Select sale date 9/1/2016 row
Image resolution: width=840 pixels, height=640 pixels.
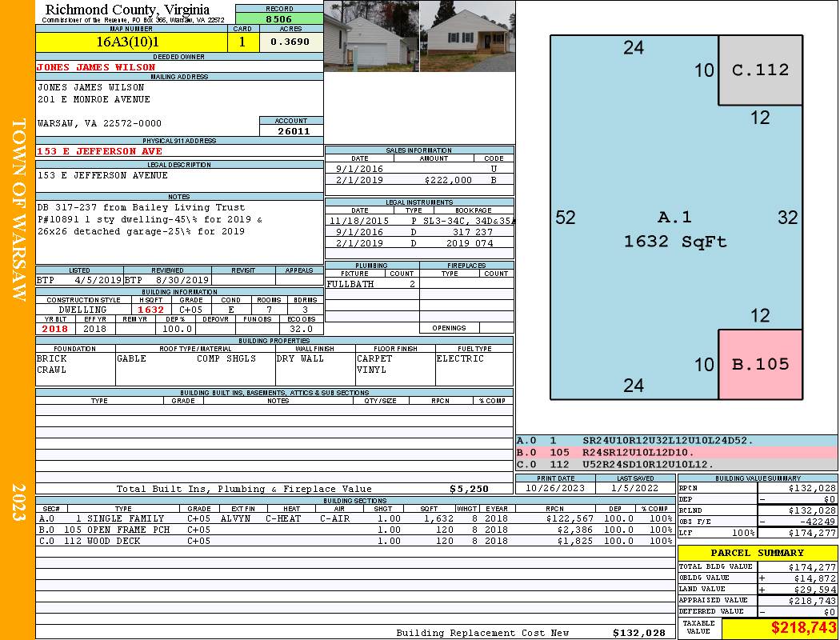pos(419,169)
